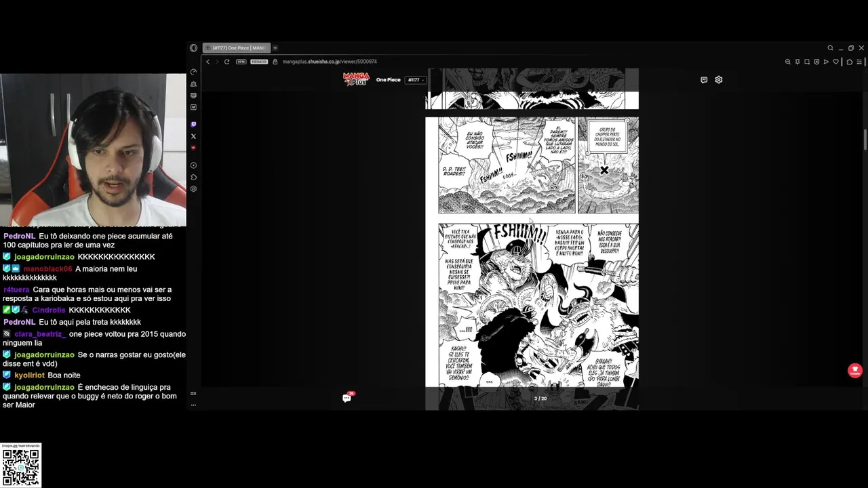Reload the MangaPlus page
The width and height of the screenshot is (868, 488).
click(x=226, y=62)
